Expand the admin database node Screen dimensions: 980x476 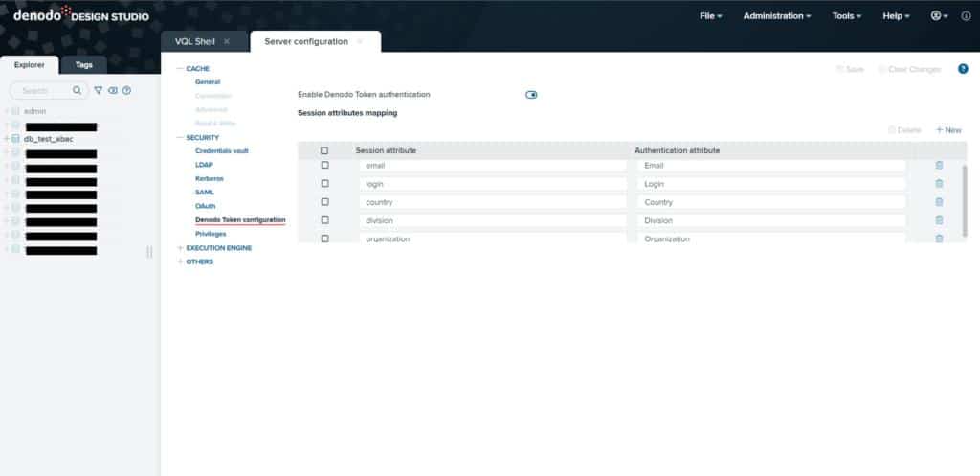click(x=7, y=111)
